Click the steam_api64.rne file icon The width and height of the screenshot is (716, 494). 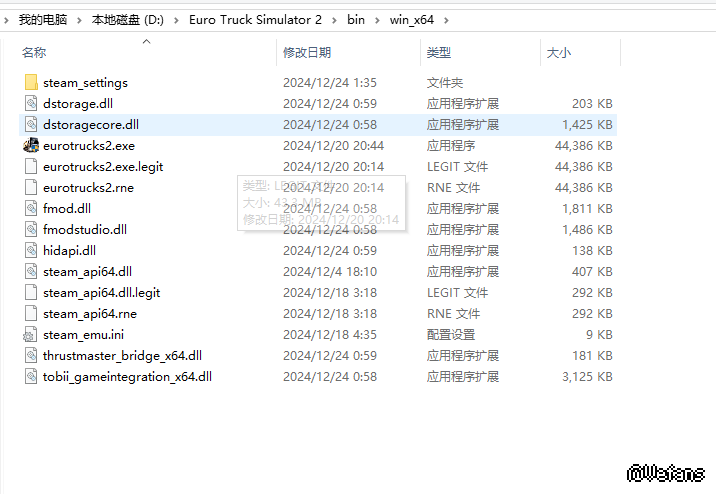(31, 314)
